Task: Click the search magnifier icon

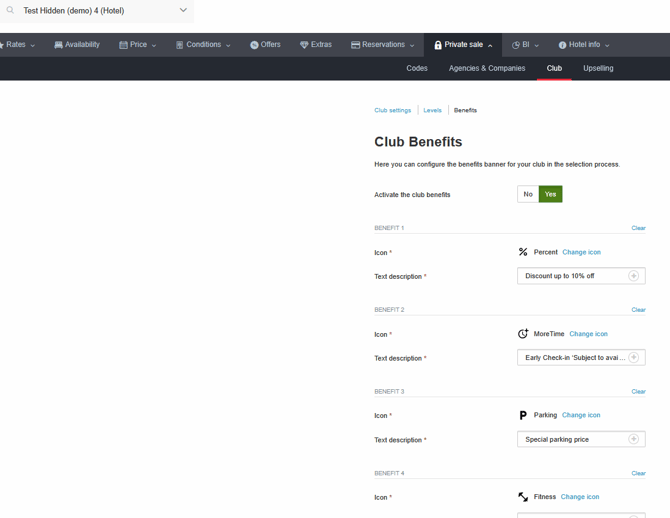Action: (10, 10)
